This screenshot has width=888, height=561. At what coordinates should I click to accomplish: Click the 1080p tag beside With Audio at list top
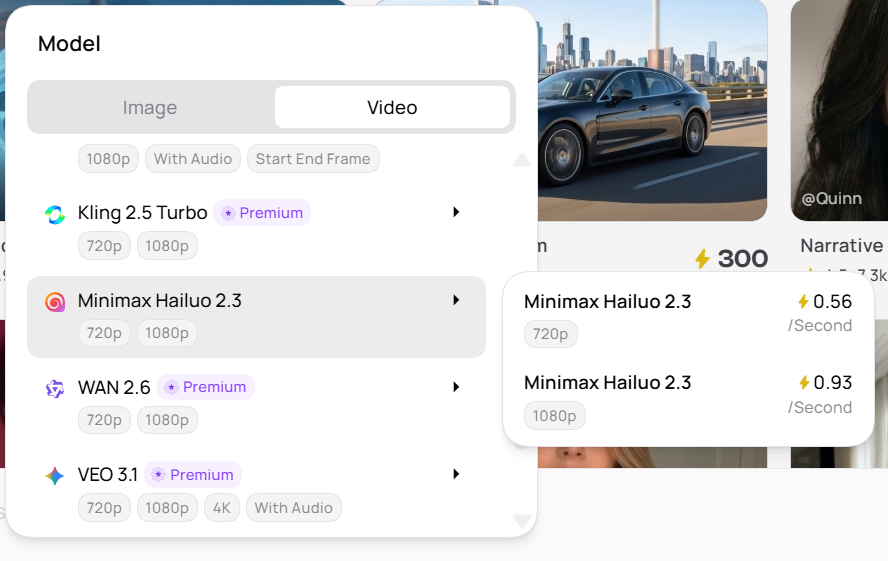pos(108,159)
